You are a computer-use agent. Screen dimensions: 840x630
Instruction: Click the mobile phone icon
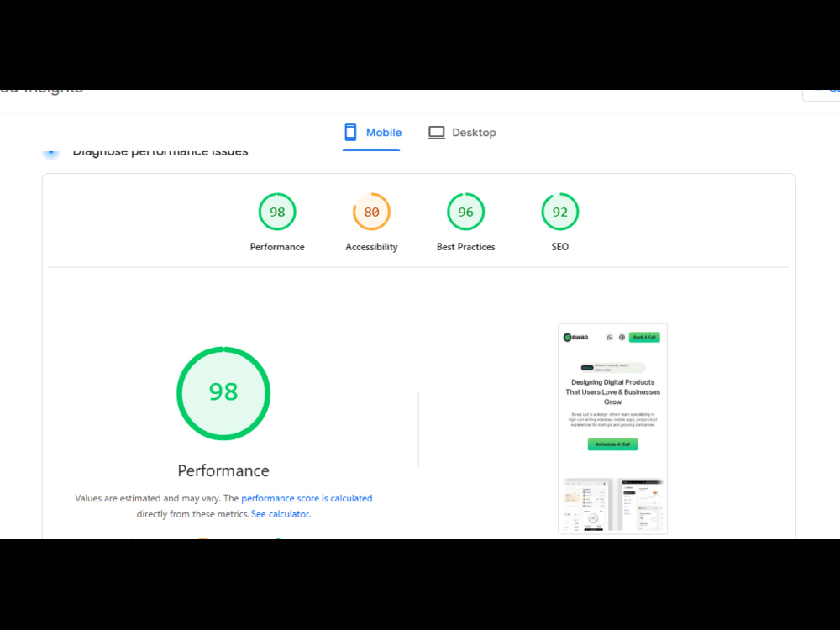click(x=350, y=133)
